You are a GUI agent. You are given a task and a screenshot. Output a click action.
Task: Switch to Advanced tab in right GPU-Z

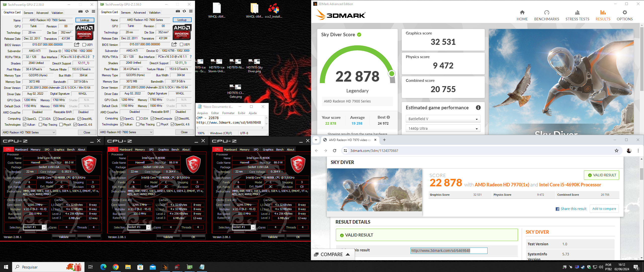[140, 12]
